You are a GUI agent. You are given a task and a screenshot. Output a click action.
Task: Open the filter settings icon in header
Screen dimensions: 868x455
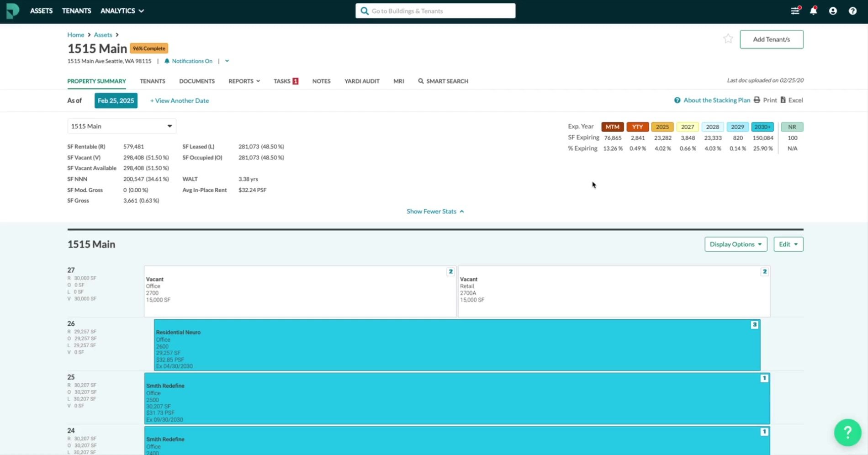(x=795, y=11)
